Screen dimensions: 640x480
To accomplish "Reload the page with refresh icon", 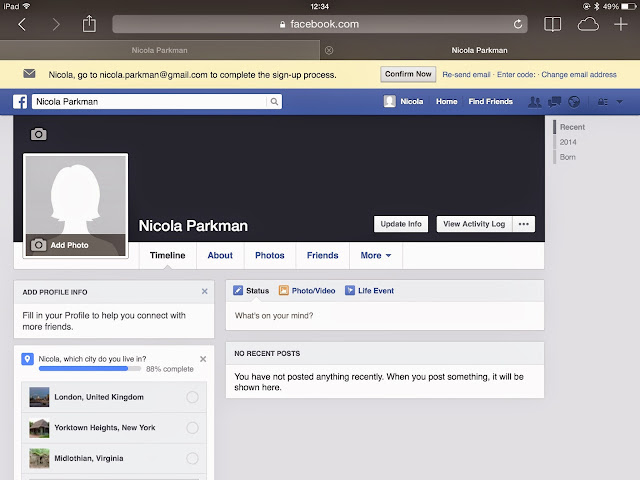I will (x=518, y=24).
